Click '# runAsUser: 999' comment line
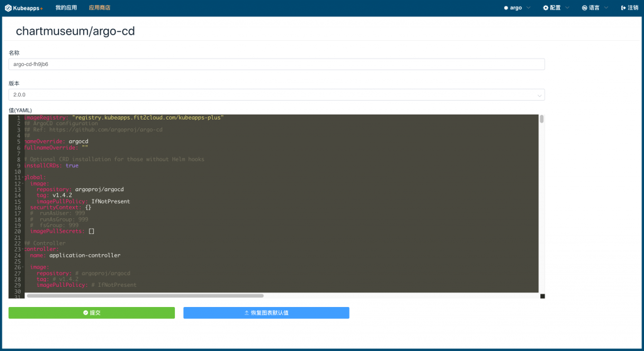This screenshot has width=644, height=351. (x=57, y=213)
